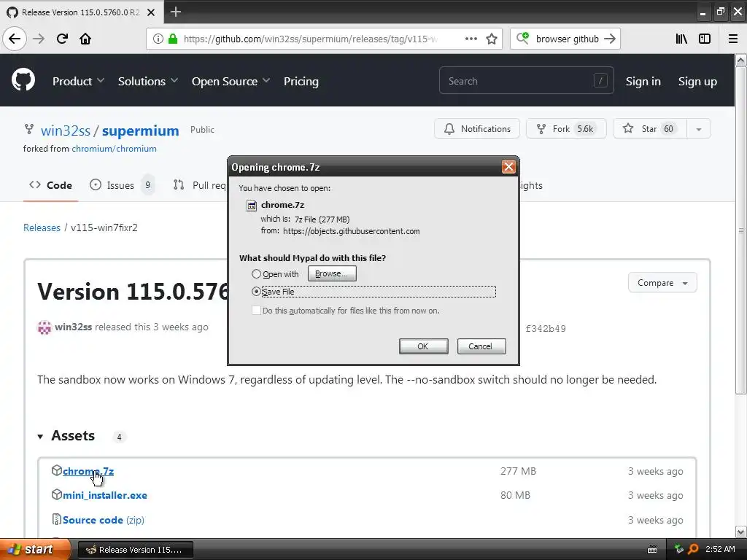Click the page scrollbar down arrow
The image size is (747, 560).
741,532
